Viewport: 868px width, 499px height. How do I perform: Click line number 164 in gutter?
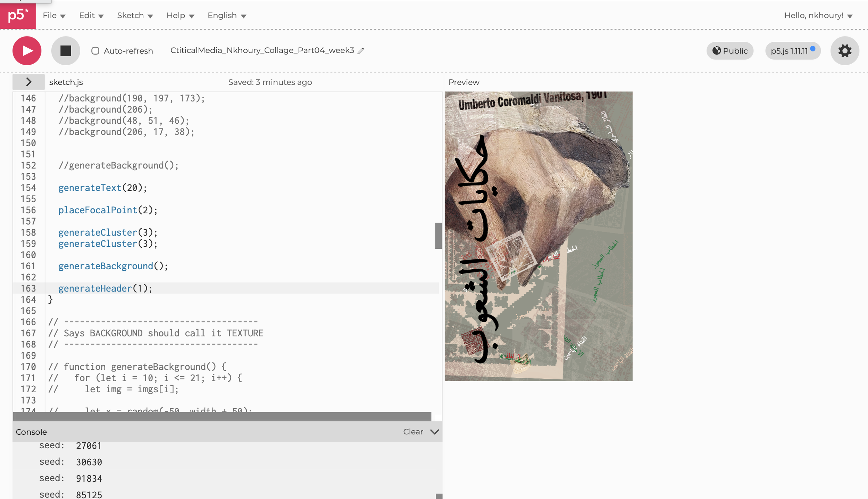[x=28, y=300]
